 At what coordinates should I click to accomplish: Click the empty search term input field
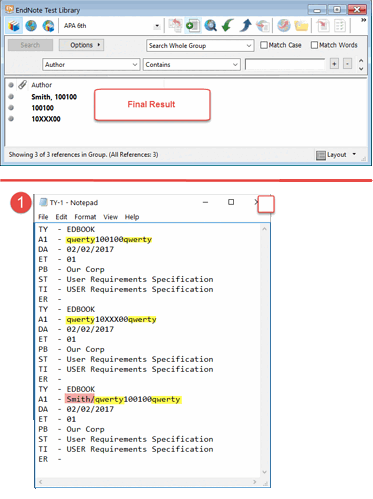pyautogui.click(x=285, y=64)
